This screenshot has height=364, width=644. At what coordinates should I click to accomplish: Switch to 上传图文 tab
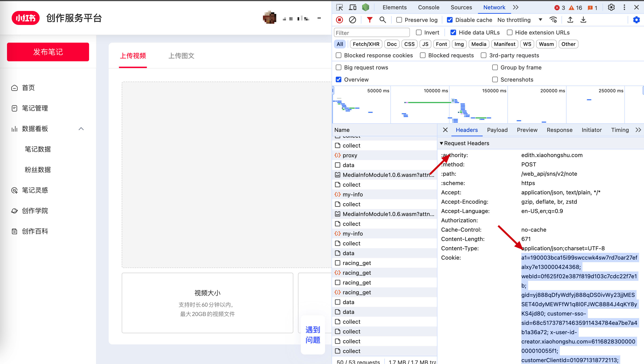pos(181,56)
